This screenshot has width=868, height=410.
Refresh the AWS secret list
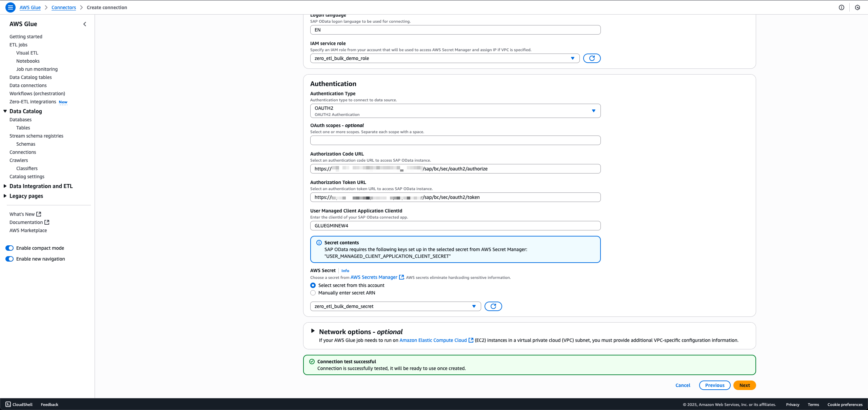[x=493, y=306]
